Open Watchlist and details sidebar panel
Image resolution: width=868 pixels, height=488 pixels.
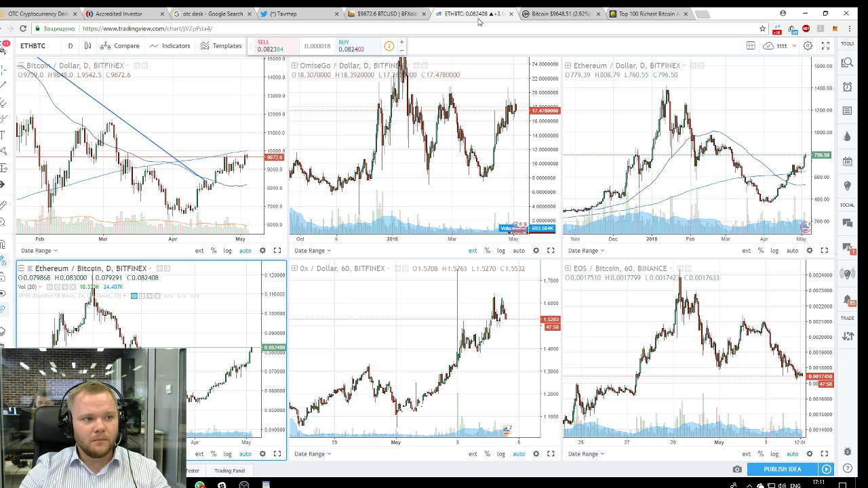pyautogui.click(x=847, y=62)
